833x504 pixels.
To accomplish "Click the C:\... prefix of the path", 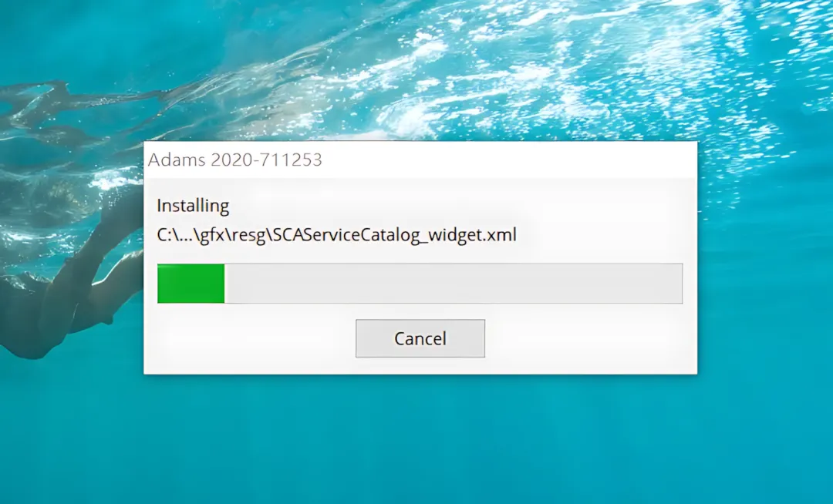I will (175, 234).
